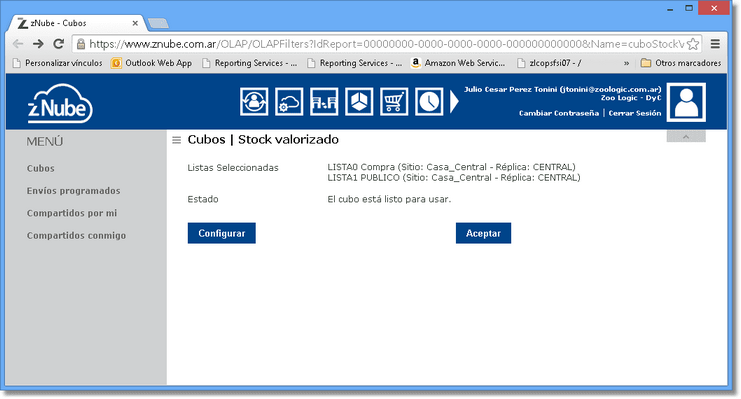Open the shopping cart icon
The image size is (741, 399).
click(394, 101)
